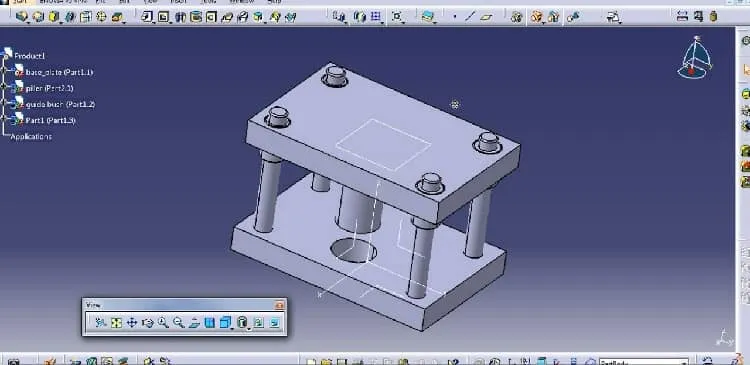750x365 pixels.
Task: Click the yellow bottle icon at toolbar's right end
Action: coord(714,16)
